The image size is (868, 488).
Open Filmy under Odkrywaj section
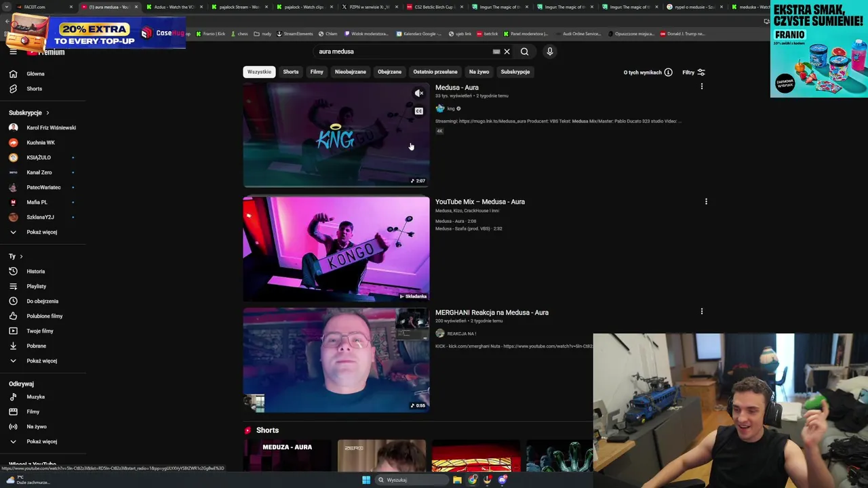33,411
